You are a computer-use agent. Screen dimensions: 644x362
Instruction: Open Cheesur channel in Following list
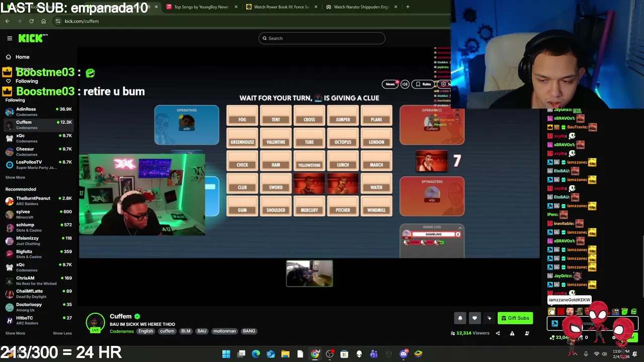[39, 151]
